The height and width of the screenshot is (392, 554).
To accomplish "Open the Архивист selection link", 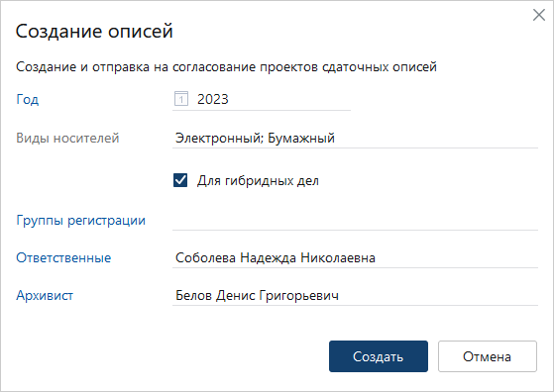I will pyautogui.click(x=45, y=295).
